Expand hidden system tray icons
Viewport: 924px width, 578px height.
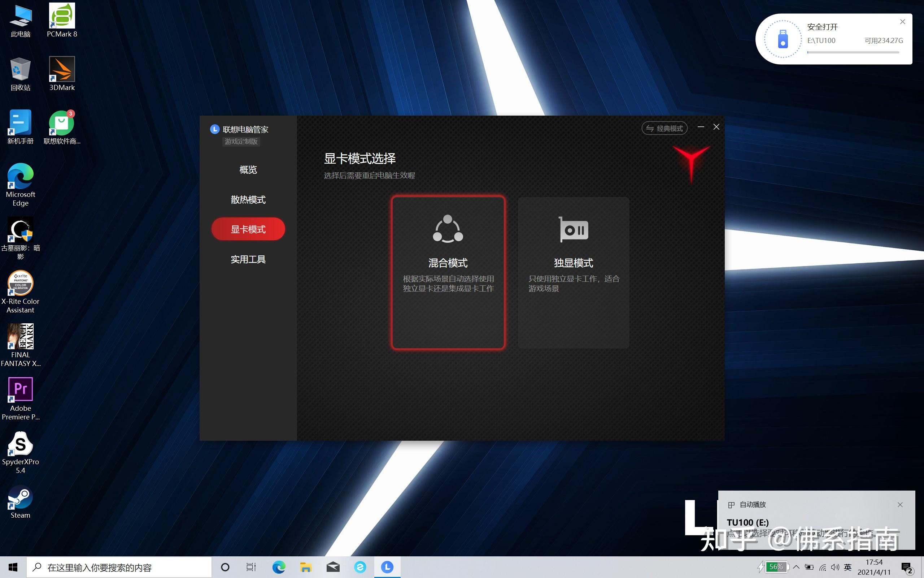(x=796, y=567)
